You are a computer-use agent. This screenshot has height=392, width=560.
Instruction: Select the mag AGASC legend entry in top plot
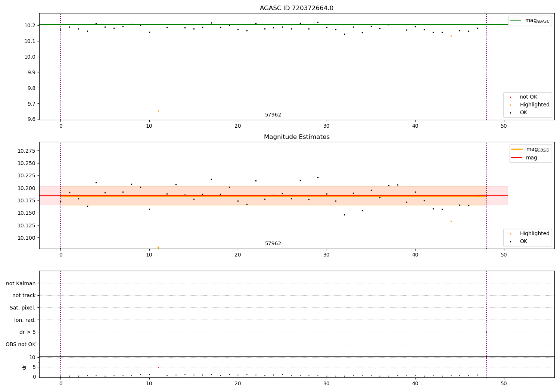(530, 21)
